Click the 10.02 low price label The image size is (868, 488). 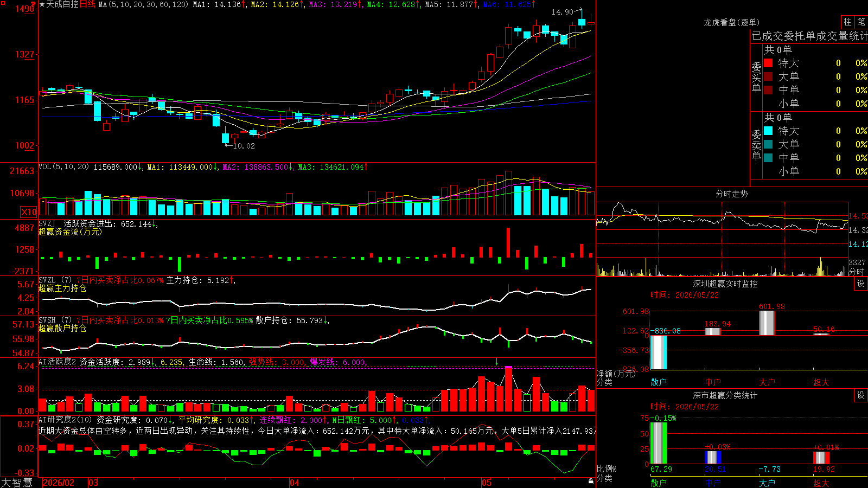(244, 146)
